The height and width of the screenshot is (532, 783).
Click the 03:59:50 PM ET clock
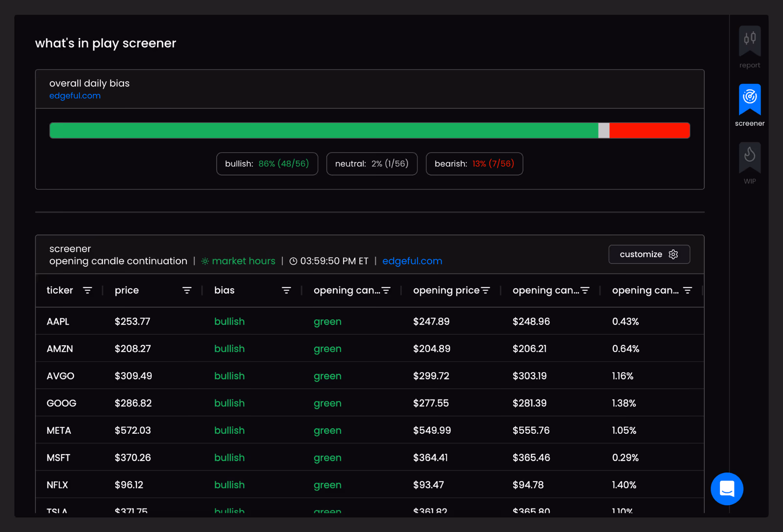(x=329, y=261)
